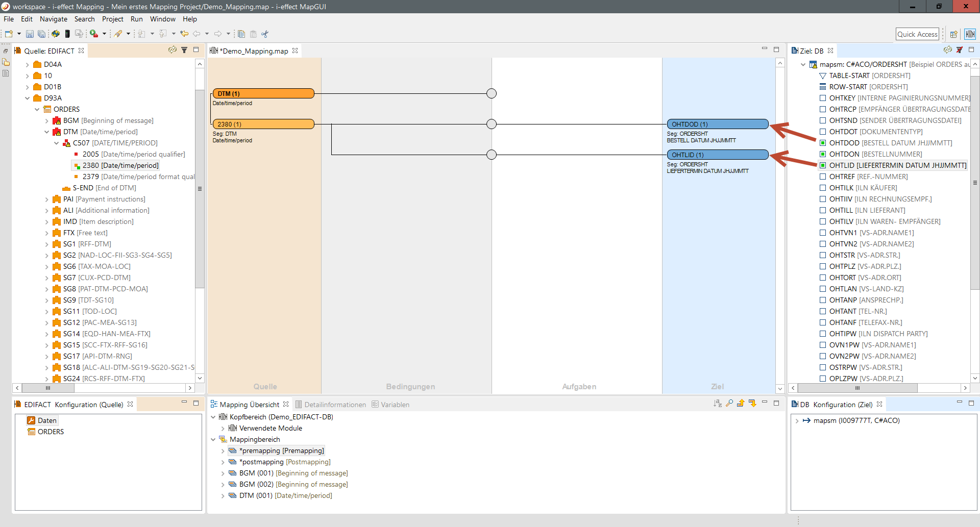Click the yellow up-arrow icon in Mapping Übersicht
The image size is (980, 527).
[741, 404]
